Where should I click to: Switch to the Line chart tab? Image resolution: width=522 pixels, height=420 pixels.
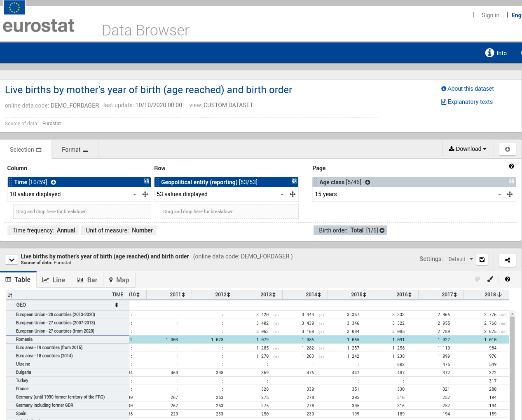(x=54, y=280)
